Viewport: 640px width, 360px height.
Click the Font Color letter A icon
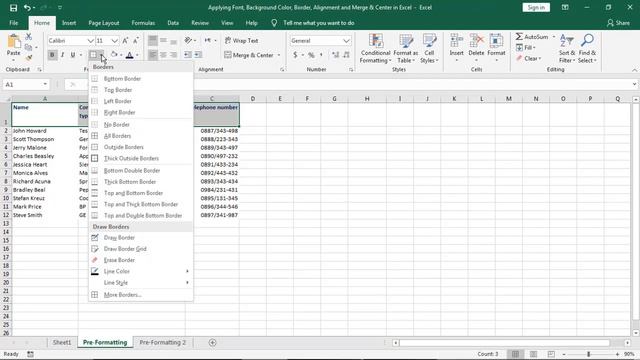click(130, 55)
